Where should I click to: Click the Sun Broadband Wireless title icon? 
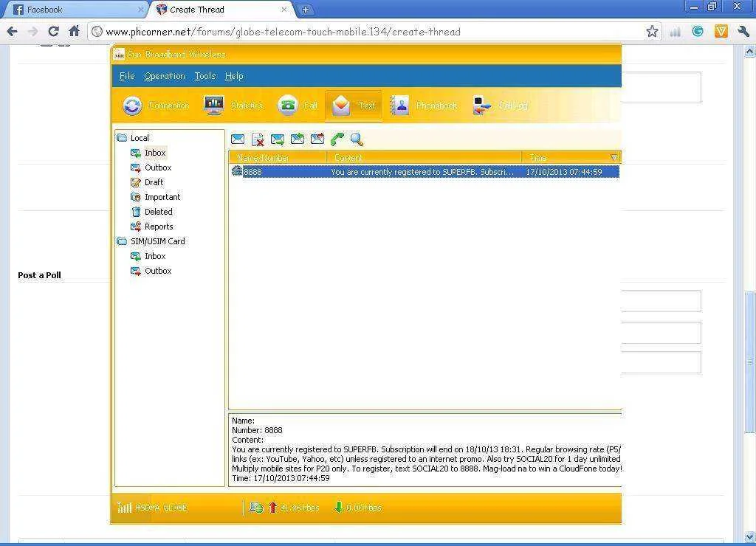119,55
